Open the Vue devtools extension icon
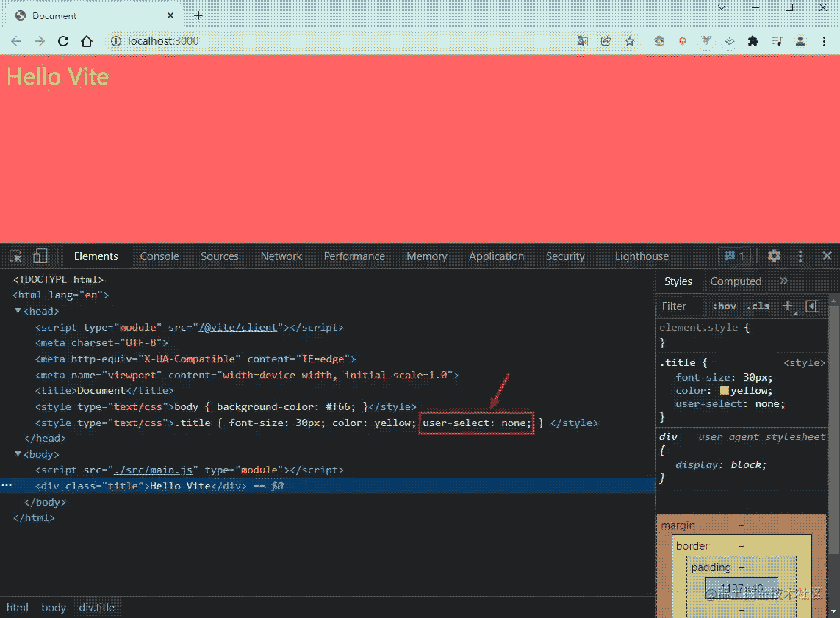Viewport: 840px width, 618px height. pos(706,41)
